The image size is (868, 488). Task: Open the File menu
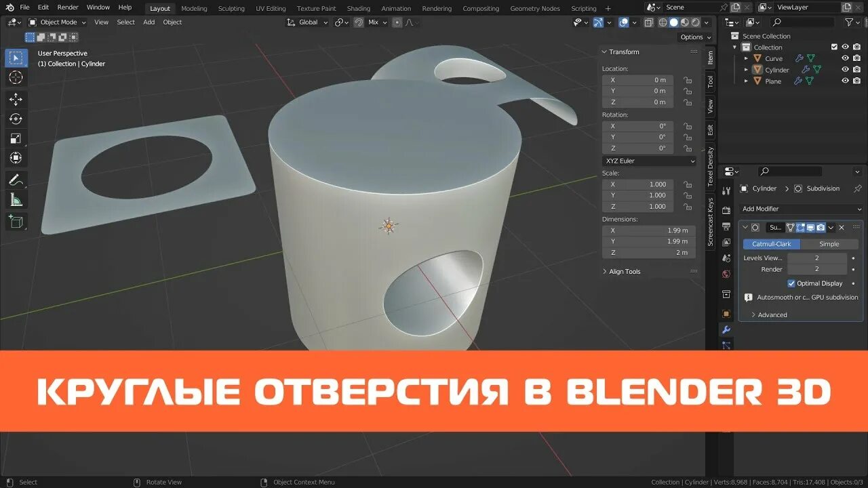tap(24, 7)
